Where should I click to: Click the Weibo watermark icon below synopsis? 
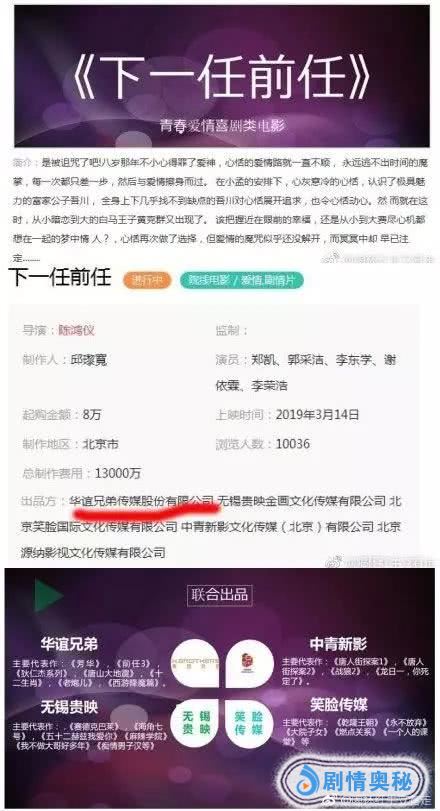[x=332, y=258]
